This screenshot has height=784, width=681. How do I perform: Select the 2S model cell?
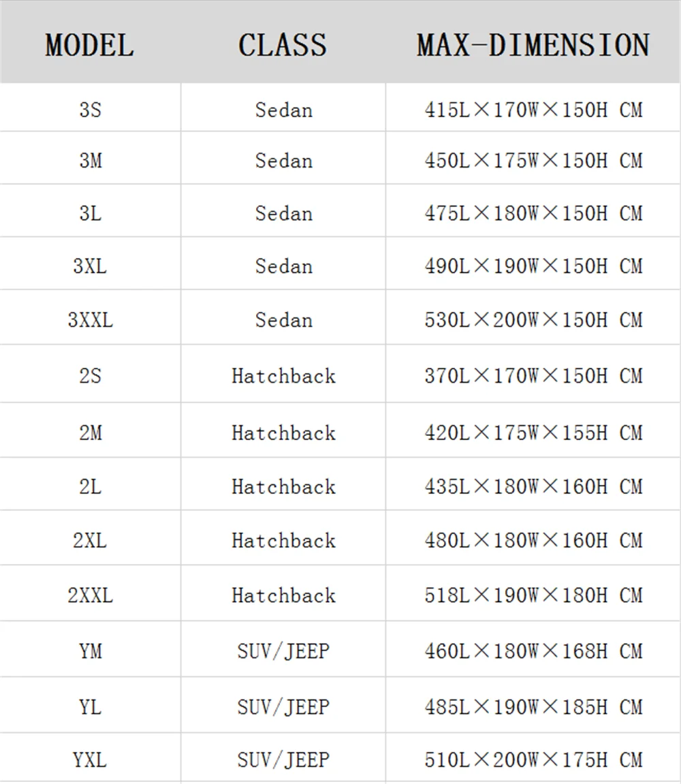(x=90, y=375)
